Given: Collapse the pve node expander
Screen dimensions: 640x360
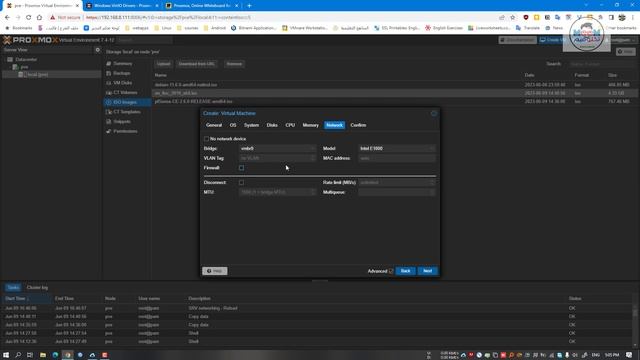Looking at the screenshot, I should point(9,67).
